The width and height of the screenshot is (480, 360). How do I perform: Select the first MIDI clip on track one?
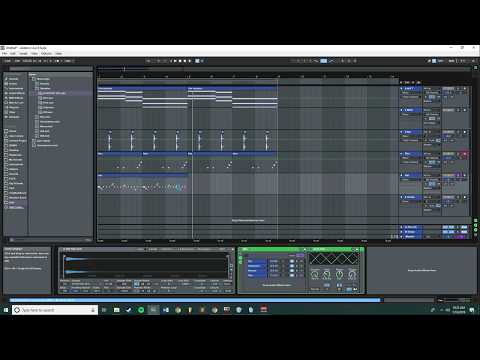(x=142, y=88)
